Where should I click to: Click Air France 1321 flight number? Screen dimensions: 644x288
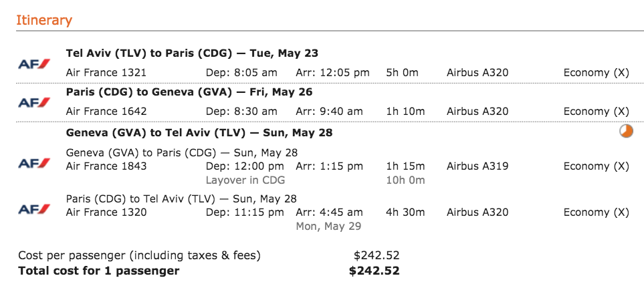click(106, 73)
